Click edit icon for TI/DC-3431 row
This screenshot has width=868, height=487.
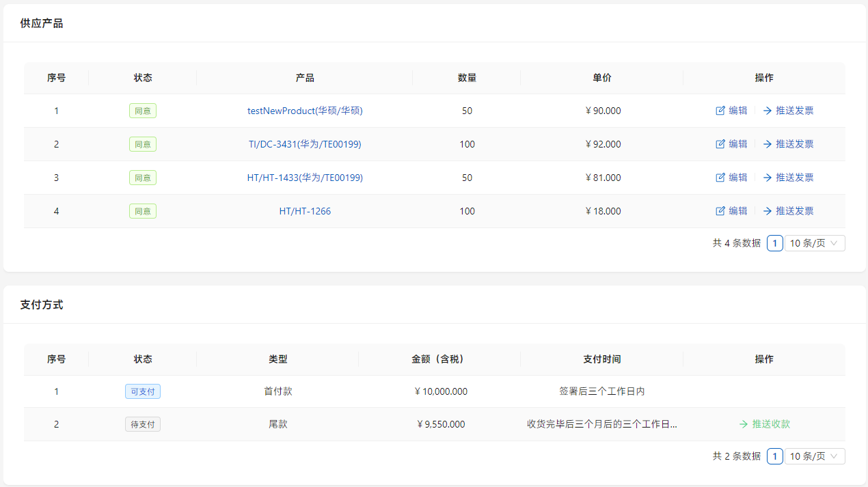[720, 144]
